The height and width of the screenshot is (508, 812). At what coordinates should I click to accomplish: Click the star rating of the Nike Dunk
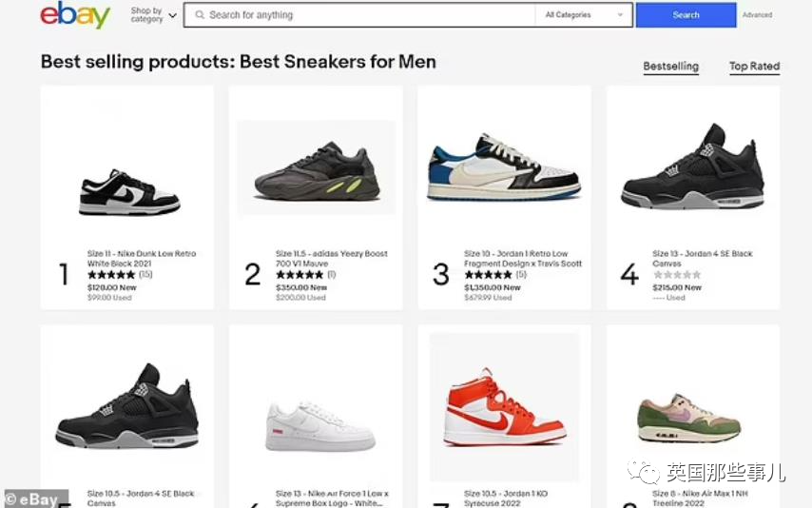point(111,275)
